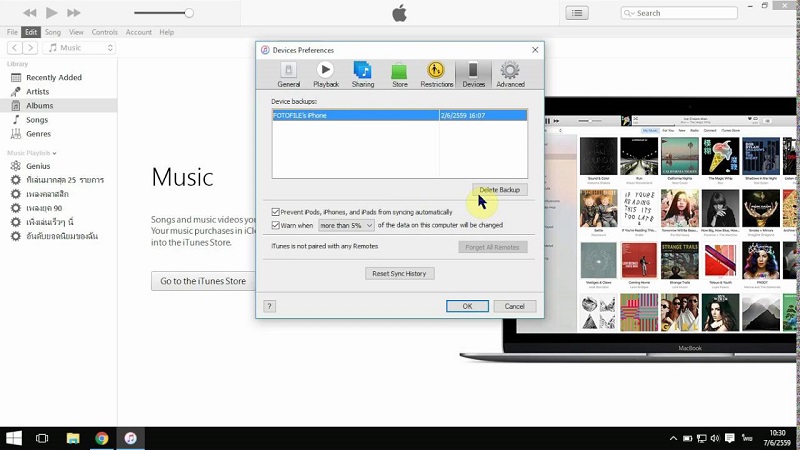800x450 pixels.
Task: Click the fast-forward playback button
Action: (x=74, y=13)
